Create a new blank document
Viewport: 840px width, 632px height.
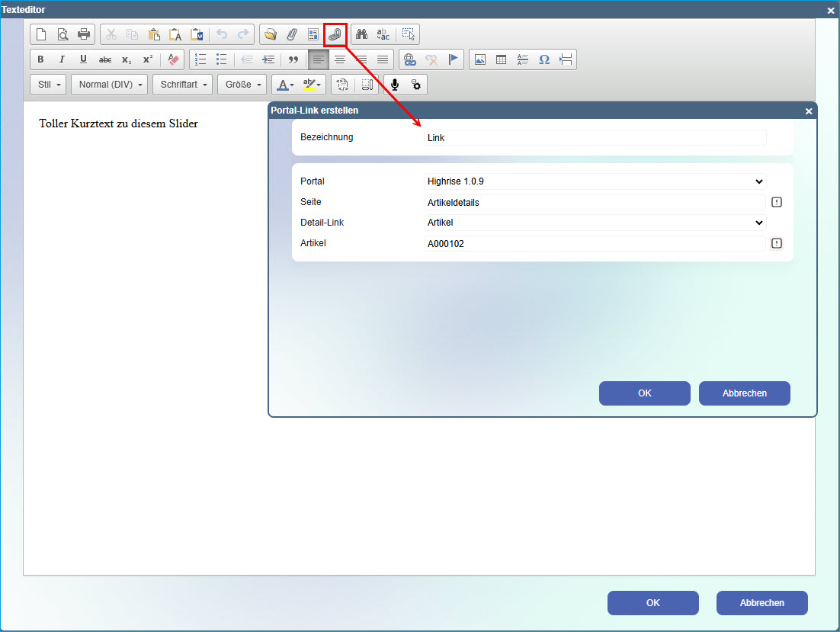click(41, 34)
